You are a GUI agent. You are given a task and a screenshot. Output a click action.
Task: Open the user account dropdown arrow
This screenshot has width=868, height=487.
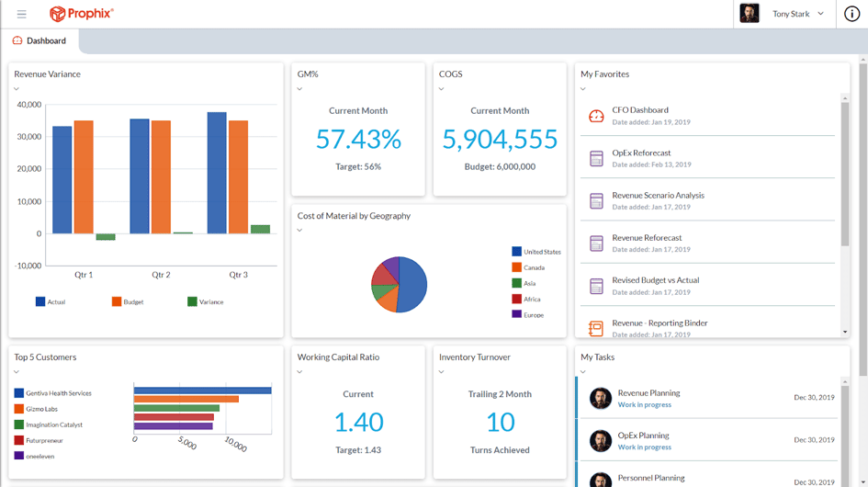(x=820, y=14)
